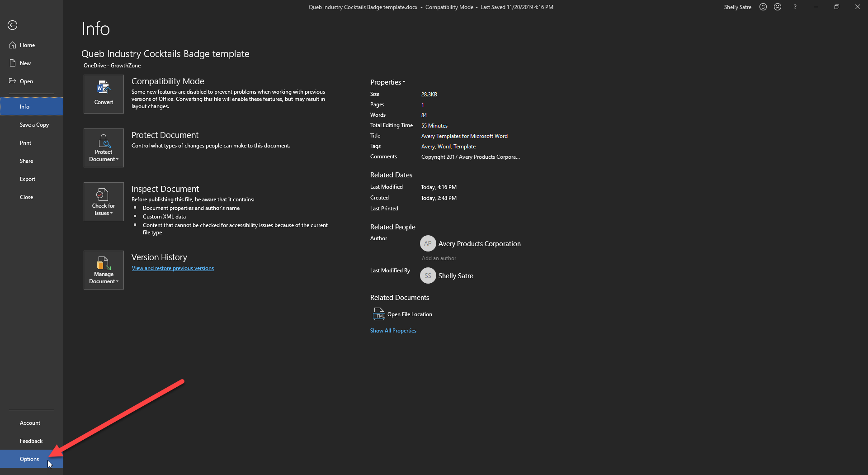Expand the Manage Document dropdown

point(104,270)
